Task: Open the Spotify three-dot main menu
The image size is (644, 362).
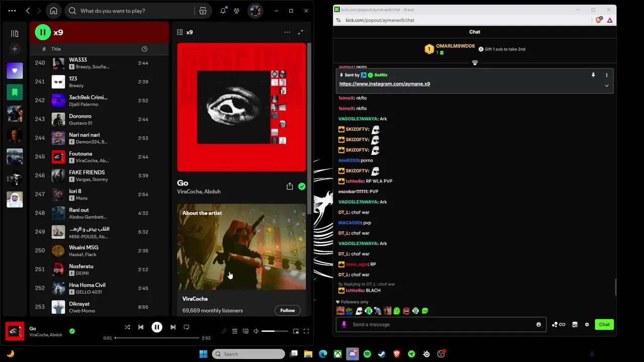Action: (12, 11)
